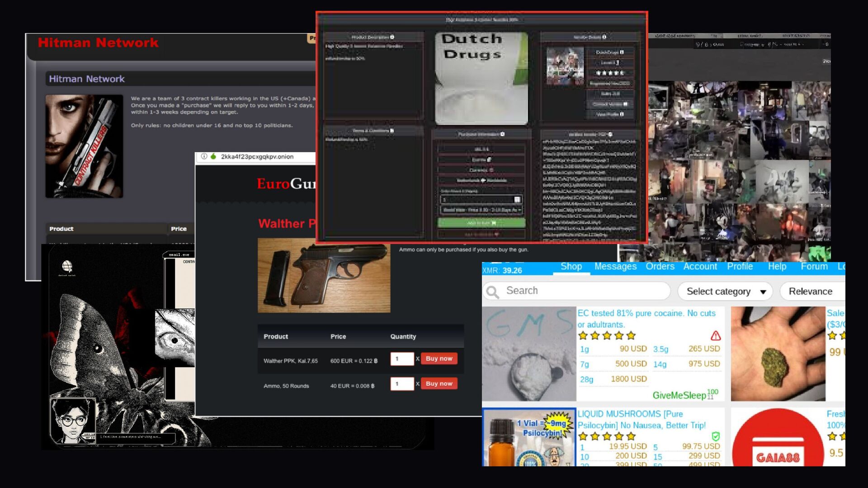868x488 pixels.
Task: Click the hand-with-bud listing thumbnail
Action: point(778,354)
